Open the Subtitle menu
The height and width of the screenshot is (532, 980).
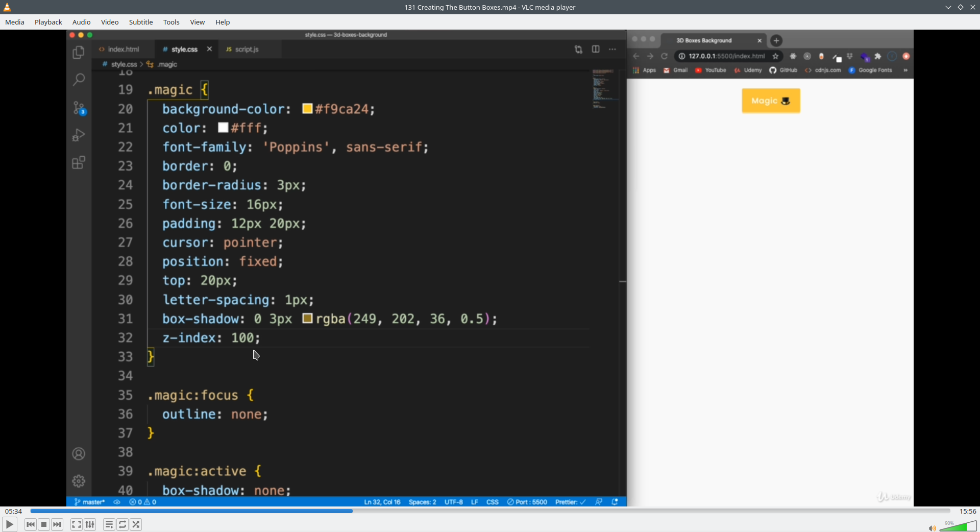(x=141, y=22)
